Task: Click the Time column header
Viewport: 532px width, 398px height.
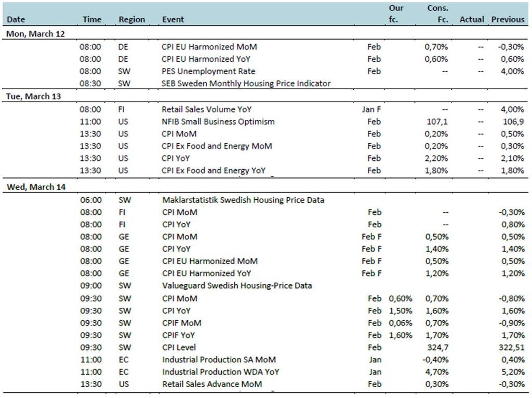Action: pyautogui.click(x=91, y=20)
